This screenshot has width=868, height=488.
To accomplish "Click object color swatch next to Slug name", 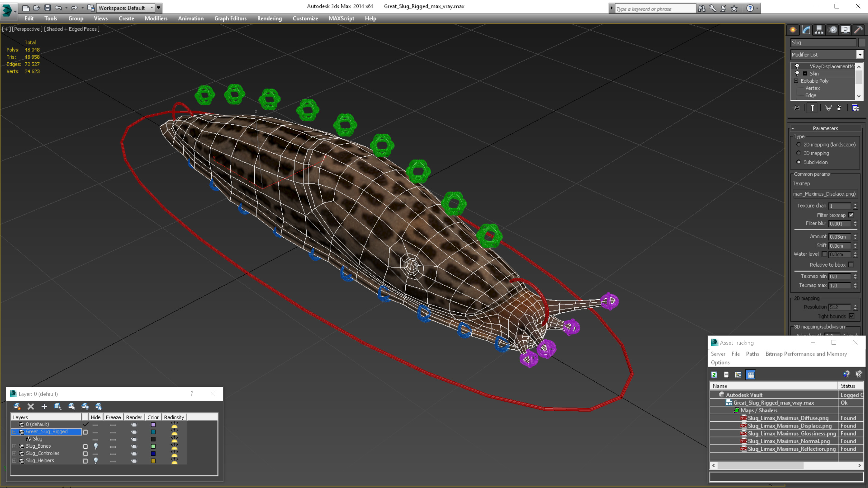I will (x=862, y=42).
